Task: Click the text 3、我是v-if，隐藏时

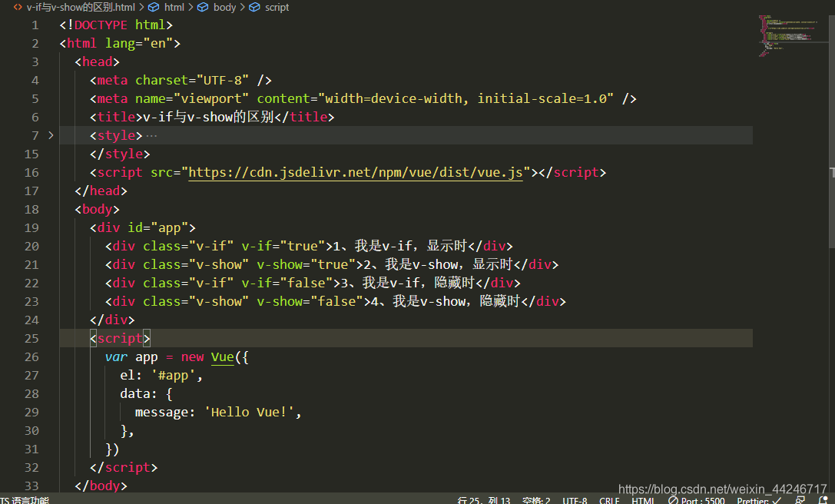Action: [407, 283]
